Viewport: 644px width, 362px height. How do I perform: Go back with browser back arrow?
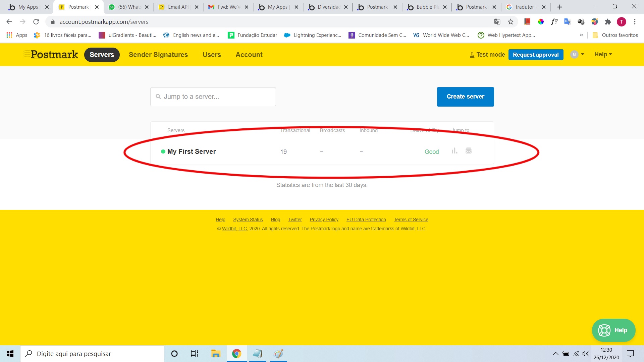(x=9, y=22)
